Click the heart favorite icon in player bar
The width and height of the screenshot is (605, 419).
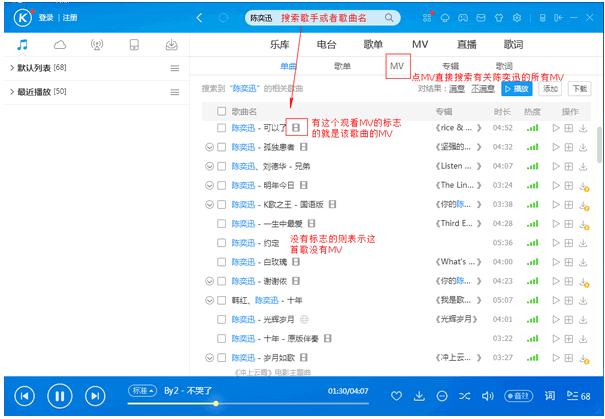[x=395, y=397]
